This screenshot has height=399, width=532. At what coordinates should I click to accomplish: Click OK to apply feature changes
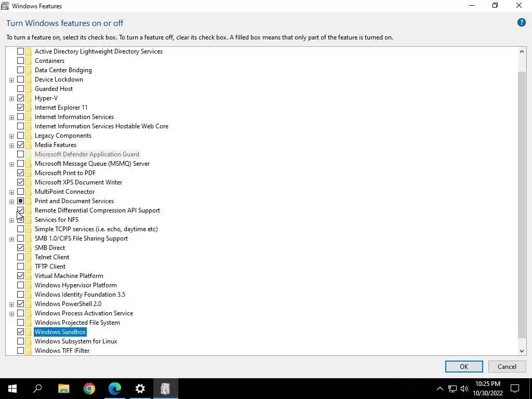coord(464,366)
